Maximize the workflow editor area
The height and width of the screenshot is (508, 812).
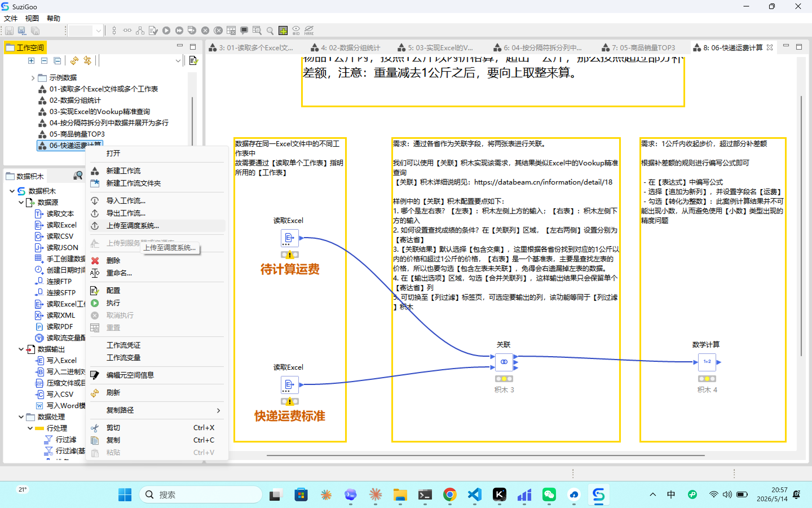799,47
